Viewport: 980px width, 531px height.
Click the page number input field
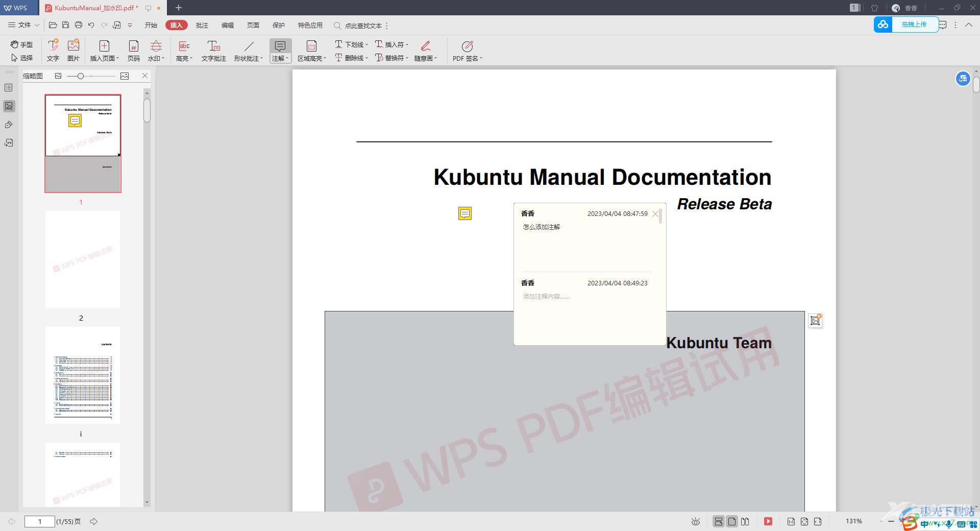[x=40, y=521]
